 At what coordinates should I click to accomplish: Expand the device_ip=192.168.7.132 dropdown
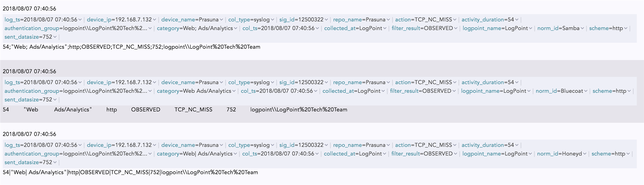point(154,20)
